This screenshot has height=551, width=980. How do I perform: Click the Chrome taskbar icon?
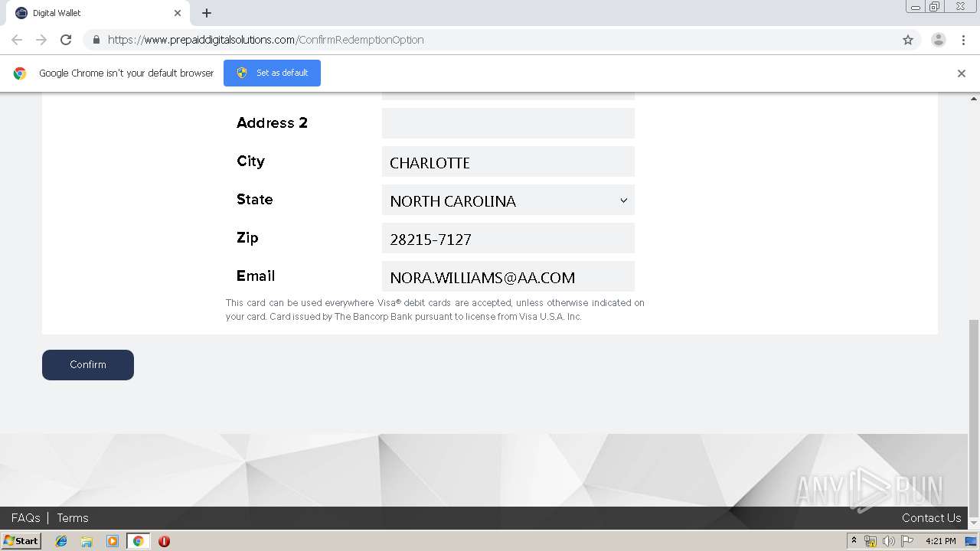(138, 541)
